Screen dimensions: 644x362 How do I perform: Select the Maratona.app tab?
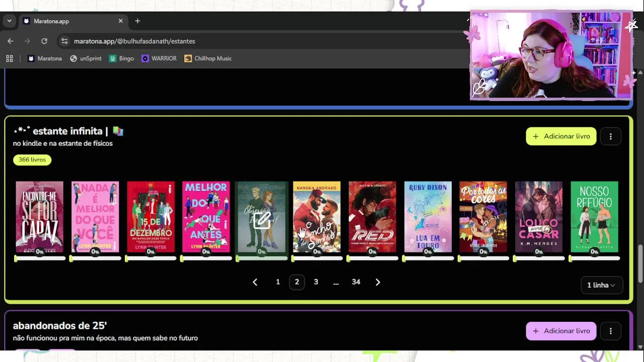pyautogui.click(x=73, y=21)
